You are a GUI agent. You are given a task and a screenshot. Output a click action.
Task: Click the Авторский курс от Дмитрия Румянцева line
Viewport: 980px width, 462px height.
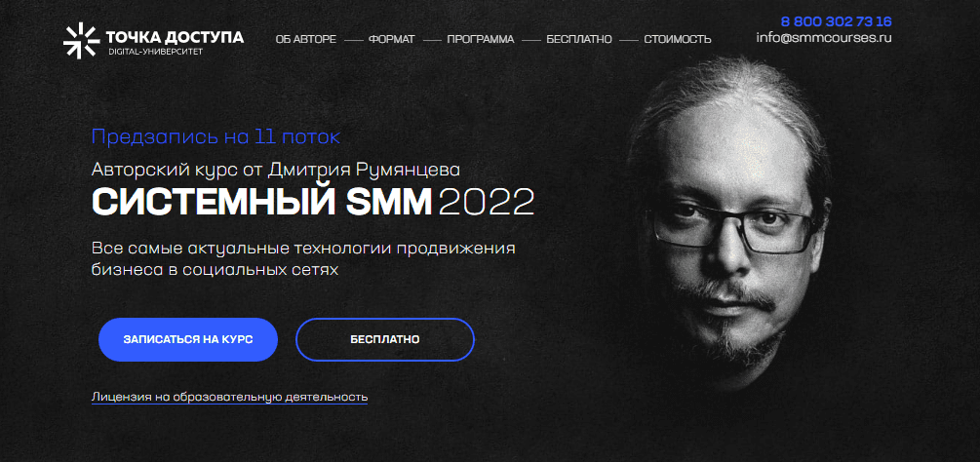(276, 170)
